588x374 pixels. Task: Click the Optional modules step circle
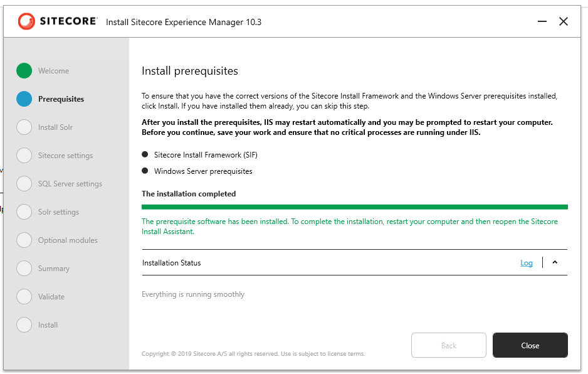24,240
